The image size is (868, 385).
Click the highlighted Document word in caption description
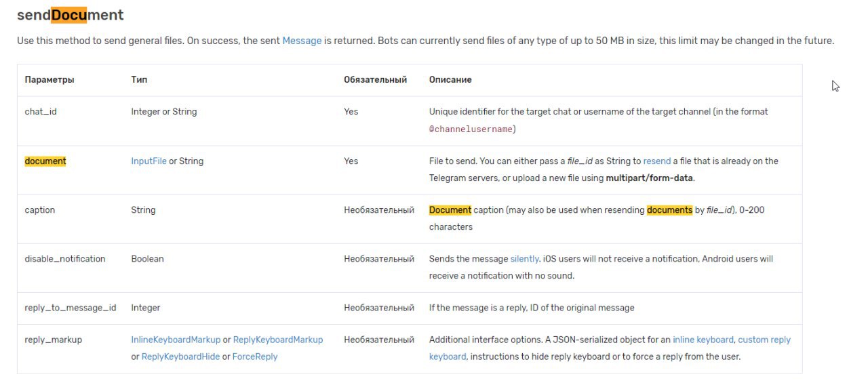click(x=450, y=210)
